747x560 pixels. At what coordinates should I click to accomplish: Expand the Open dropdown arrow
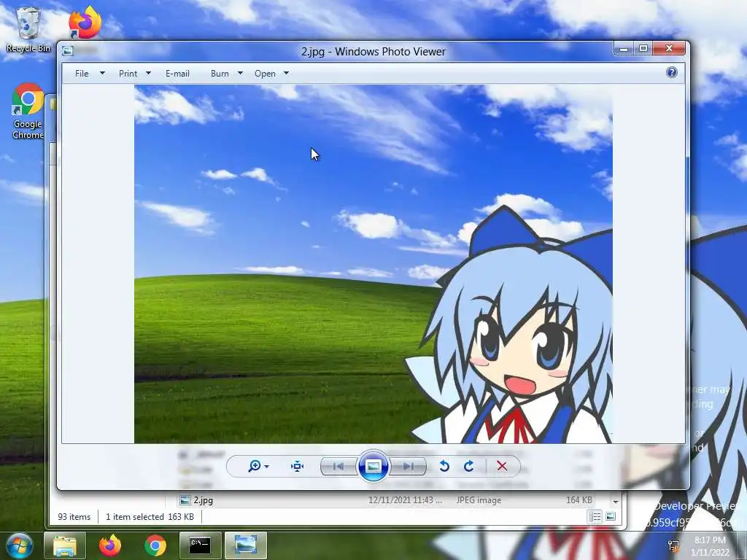coord(286,74)
